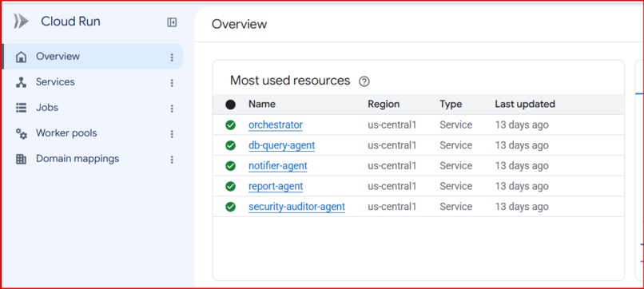The image size is (644, 289).
Task: Click us-central1 in the orchestrator row
Action: pos(392,125)
